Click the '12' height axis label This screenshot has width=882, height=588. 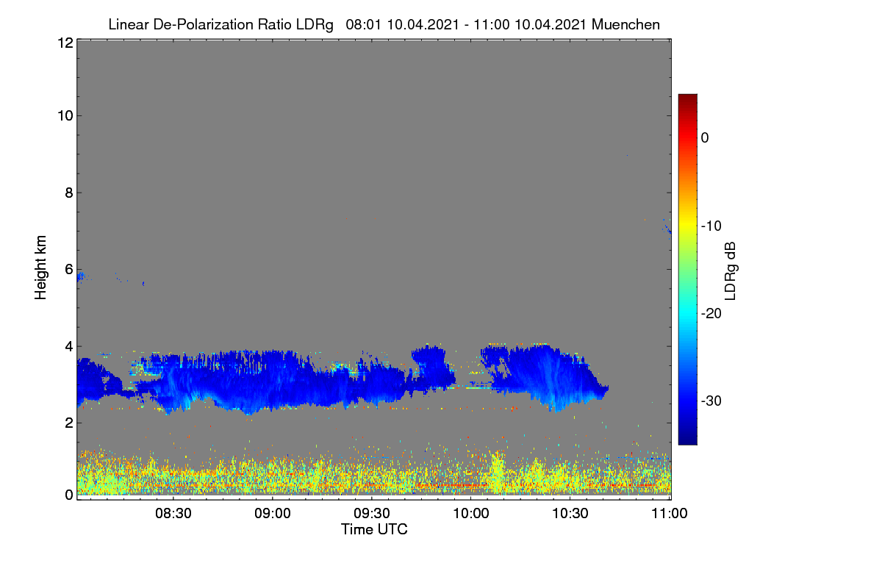(x=64, y=43)
